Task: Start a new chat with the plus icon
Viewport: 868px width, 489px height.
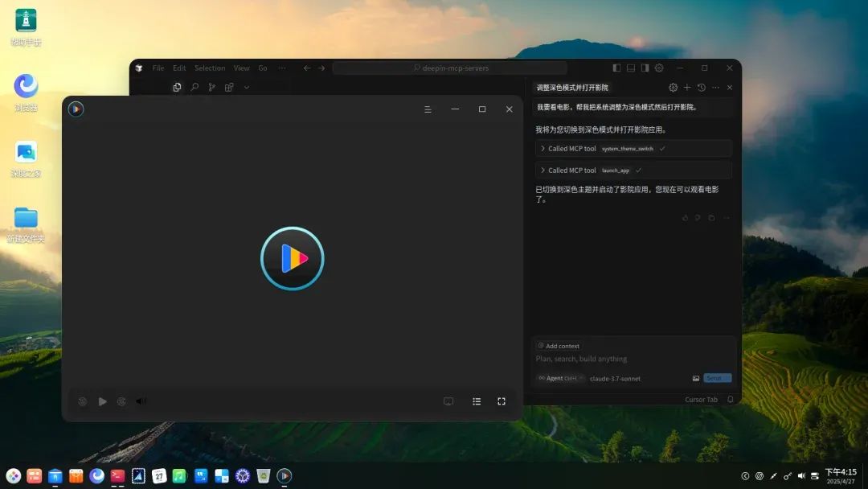Action: click(687, 88)
